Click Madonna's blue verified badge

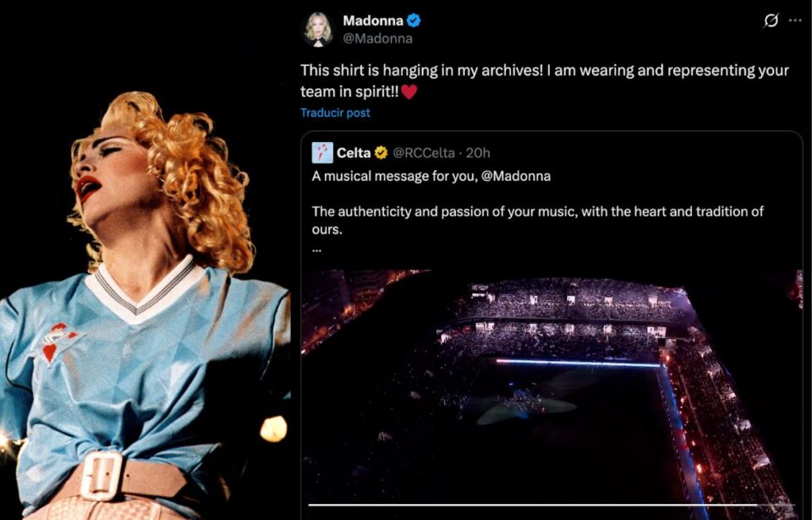(414, 20)
